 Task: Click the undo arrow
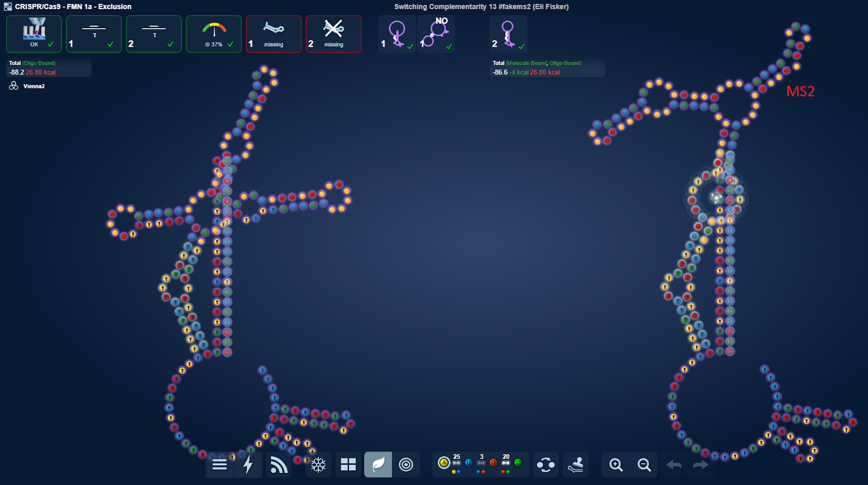[x=674, y=465]
